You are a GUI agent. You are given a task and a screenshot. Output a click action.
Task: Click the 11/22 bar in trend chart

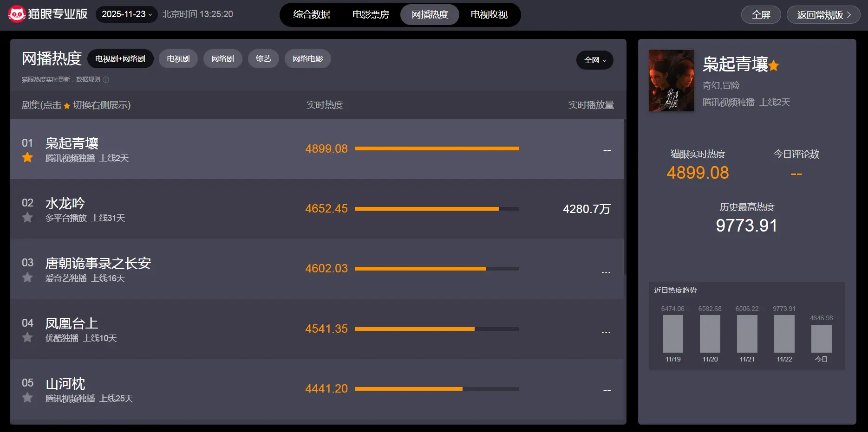pyautogui.click(x=784, y=334)
